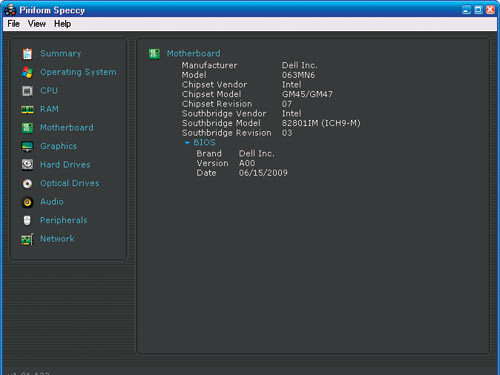The height and width of the screenshot is (375, 500).
Task: Open the Graphics section
Action: pyautogui.click(x=59, y=146)
